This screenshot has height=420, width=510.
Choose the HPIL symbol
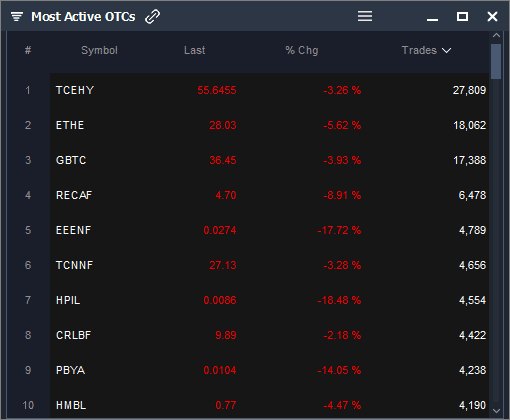tap(68, 300)
